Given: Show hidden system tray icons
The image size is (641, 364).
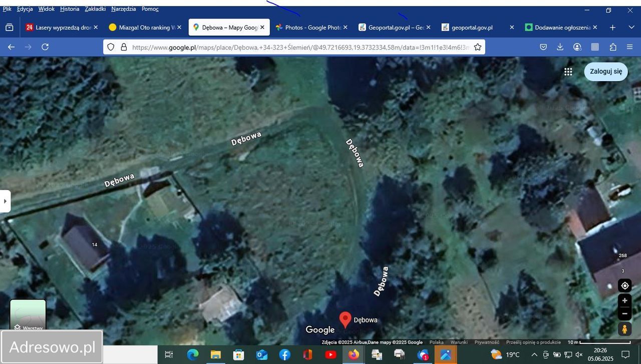Looking at the screenshot, I should [x=534, y=354].
